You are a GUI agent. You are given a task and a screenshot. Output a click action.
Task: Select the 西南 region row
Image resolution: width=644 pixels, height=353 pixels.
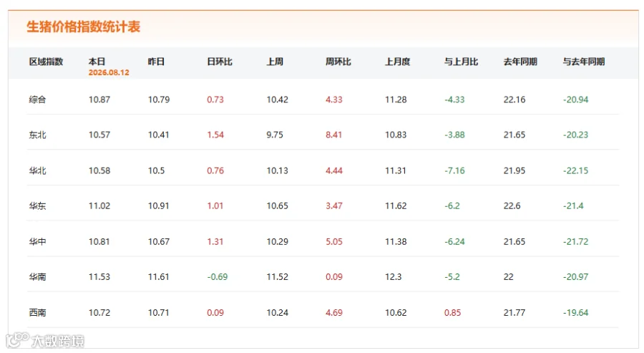tap(323, 313)
